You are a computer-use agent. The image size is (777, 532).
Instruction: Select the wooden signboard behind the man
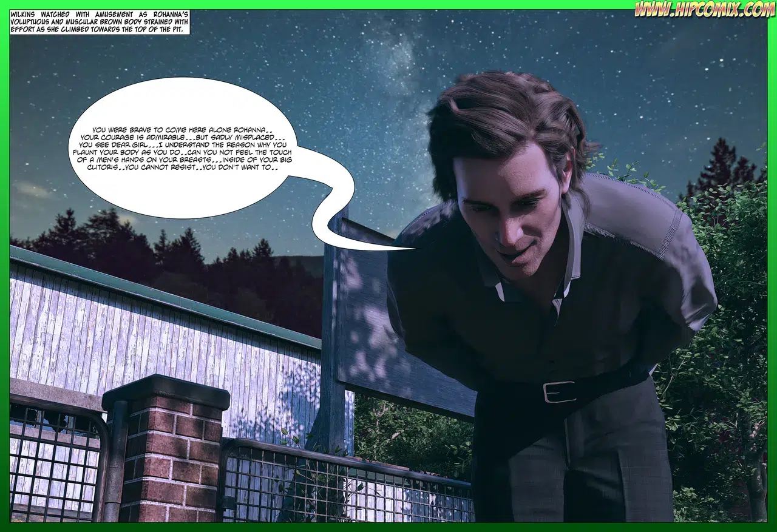[395, 315]
